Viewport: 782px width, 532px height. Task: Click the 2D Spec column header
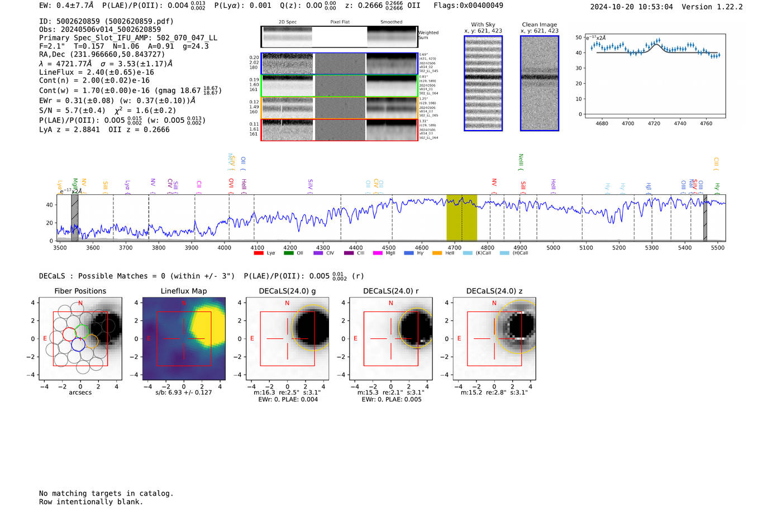pos(288,22)
